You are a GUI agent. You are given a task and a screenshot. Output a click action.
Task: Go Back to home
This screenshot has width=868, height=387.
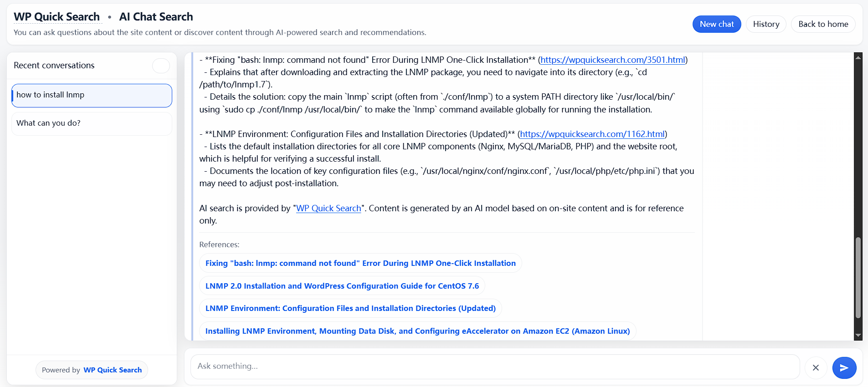(x=823, y=24)
